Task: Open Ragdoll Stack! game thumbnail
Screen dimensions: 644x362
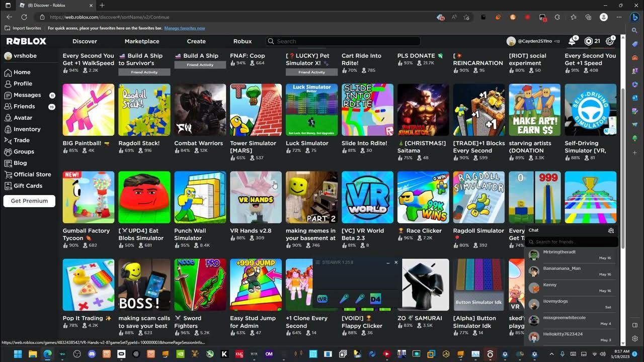Action: point(144,110)
